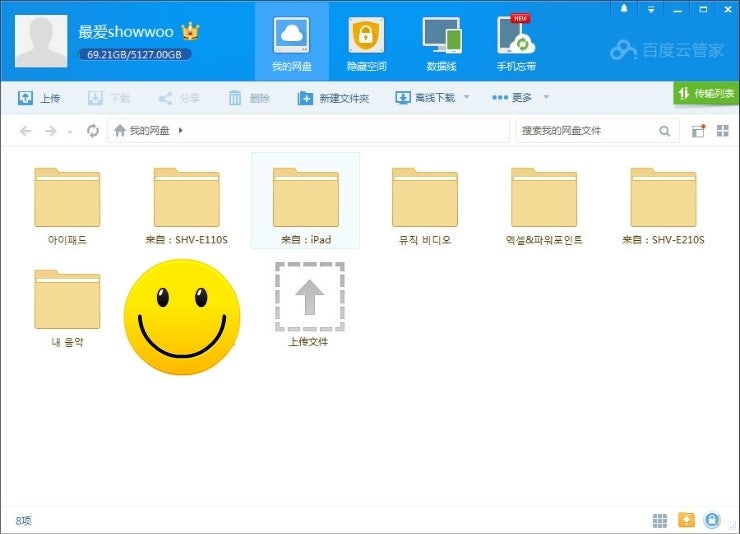The image size is (740, 534).
Task: Select the 내 음악 folder
Action: coord(67,308)
